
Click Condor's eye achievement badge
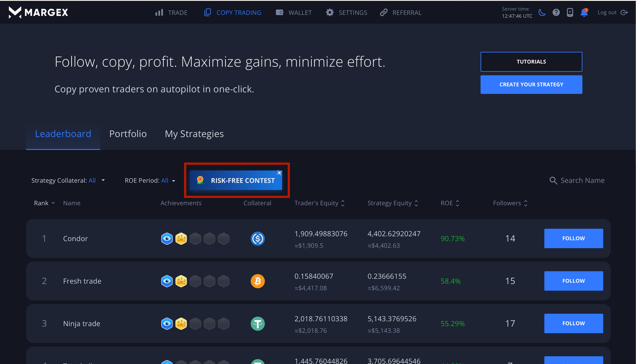point(167,238)
